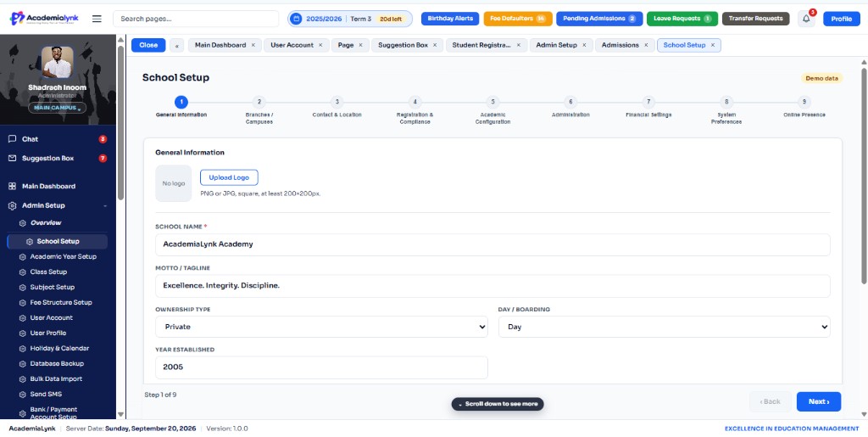Screen dimensions: 868x437
Task: Close the Suggestion Box tab with x
Action: pyautogui.click(x=435, y=46)
